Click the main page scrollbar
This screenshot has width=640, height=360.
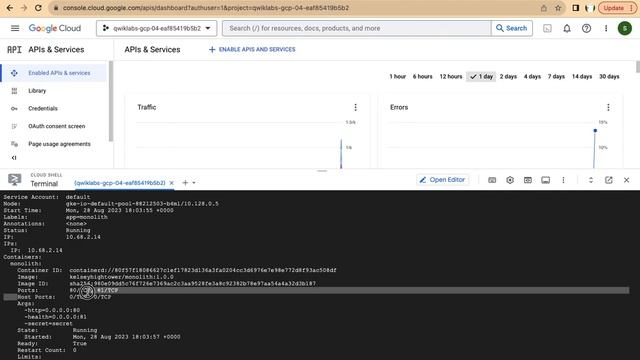coord(638,67)
